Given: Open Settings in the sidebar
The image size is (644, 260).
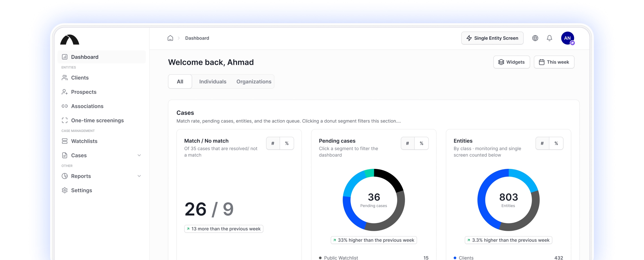Looking at the screenshot, I should 102,190.
